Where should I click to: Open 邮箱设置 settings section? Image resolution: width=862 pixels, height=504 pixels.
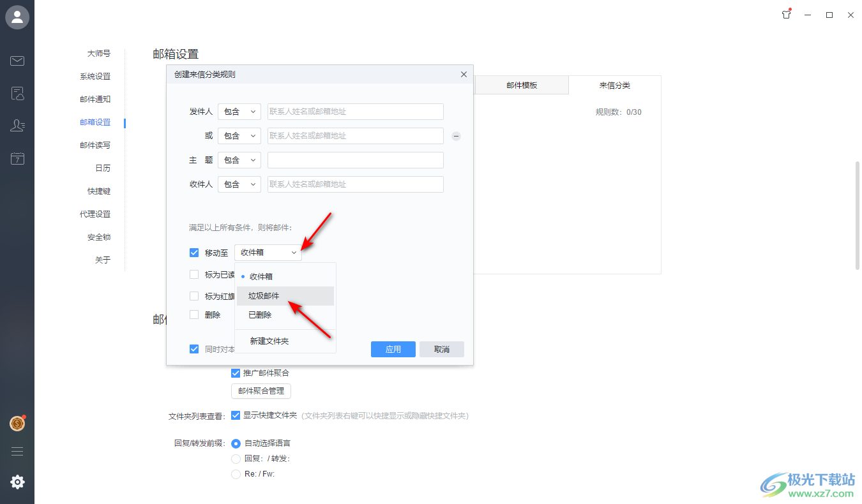pos(95,122)
